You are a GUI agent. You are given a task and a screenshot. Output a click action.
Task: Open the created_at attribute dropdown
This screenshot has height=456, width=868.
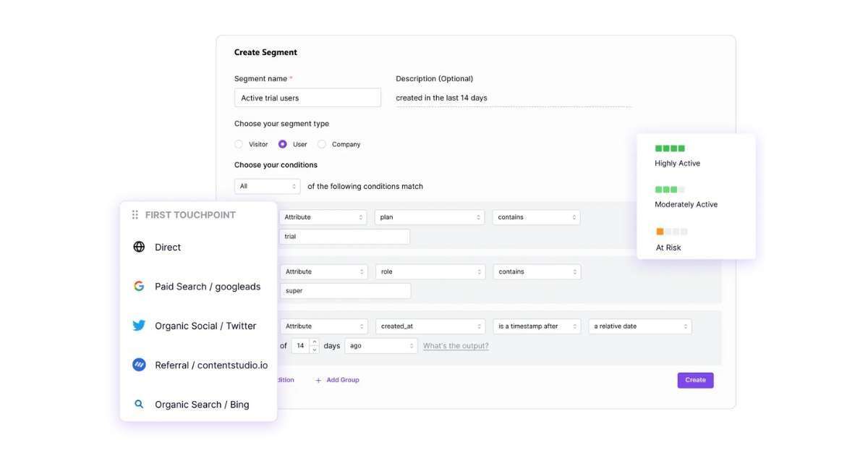(430, 326)
